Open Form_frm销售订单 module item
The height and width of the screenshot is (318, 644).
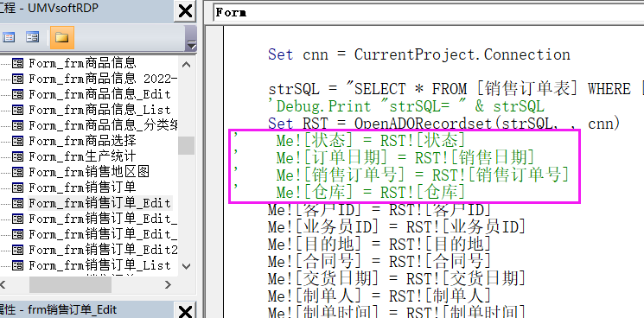tap(82, 188)
